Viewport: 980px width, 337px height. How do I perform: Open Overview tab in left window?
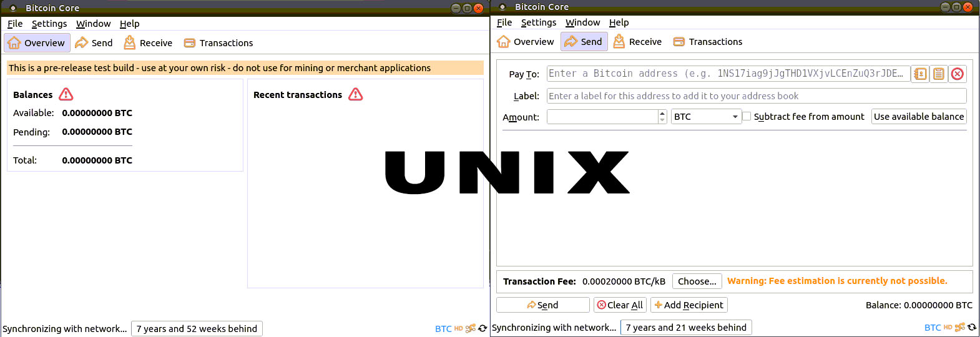click(36, 42)
